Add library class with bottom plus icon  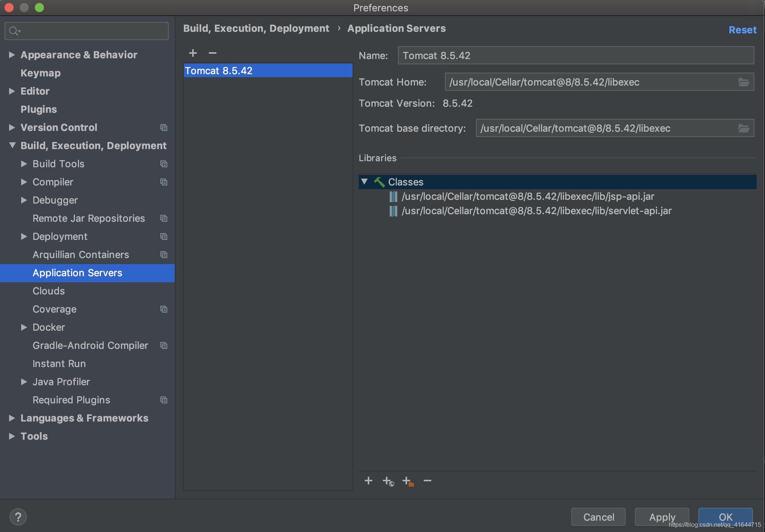(x=369, y=481)
